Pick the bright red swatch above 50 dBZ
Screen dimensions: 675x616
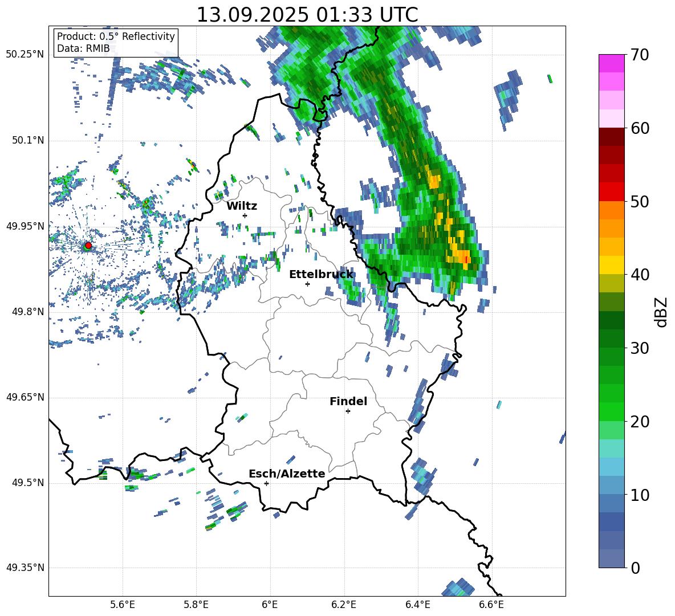coord(611,192)
